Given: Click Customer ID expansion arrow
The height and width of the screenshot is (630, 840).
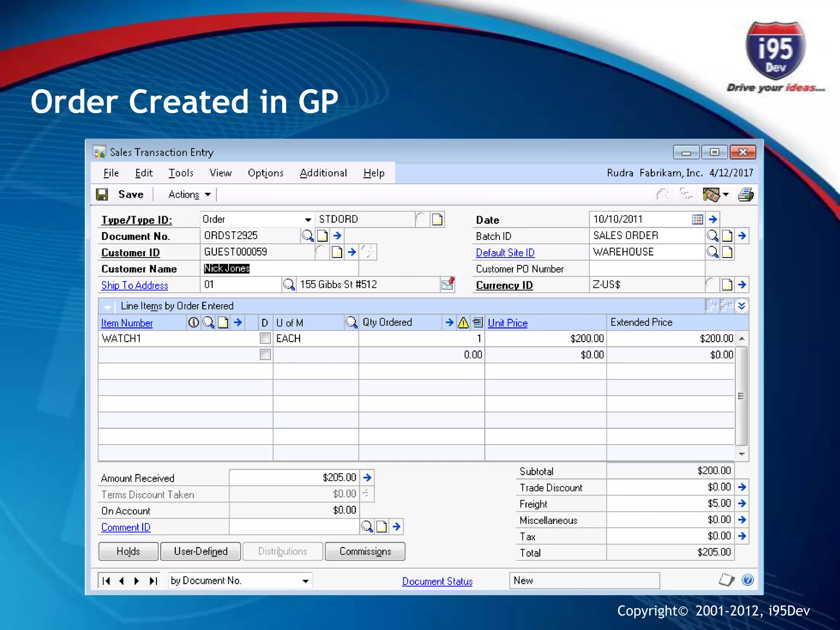Looking at the screenshot, I should [352, 252].
